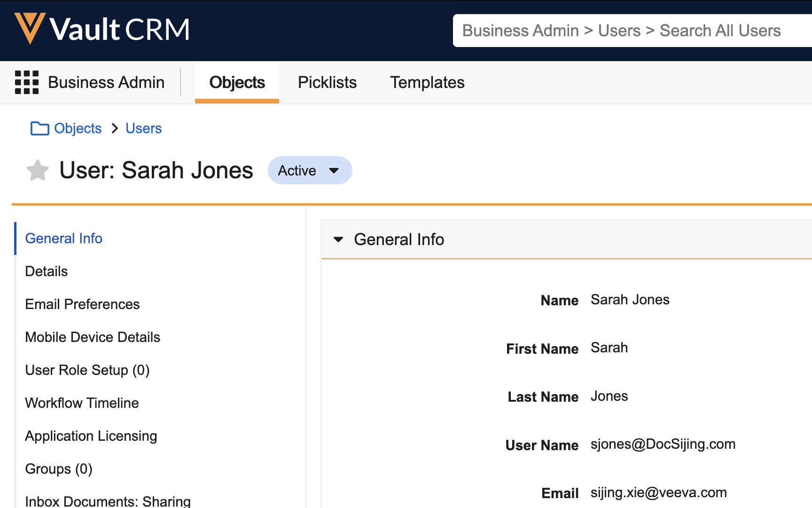Viewport: 812px width, 508px height.
Task: Click the Vault CRM logo
Action: coord(102,29)
